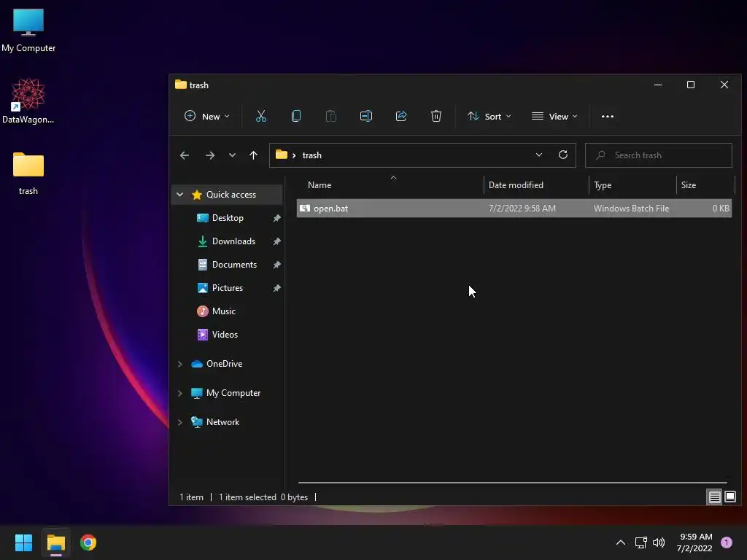The height and width of the screenshot is (560, 747).
Task: Open Pictures in Quick access
Action: click(x=228, y=287)
